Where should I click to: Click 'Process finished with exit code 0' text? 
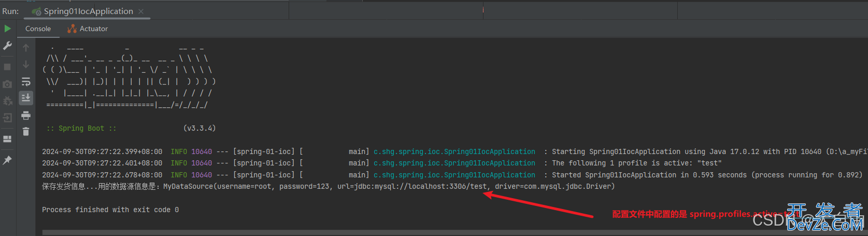pyautogui.click(x=110, y=210)
